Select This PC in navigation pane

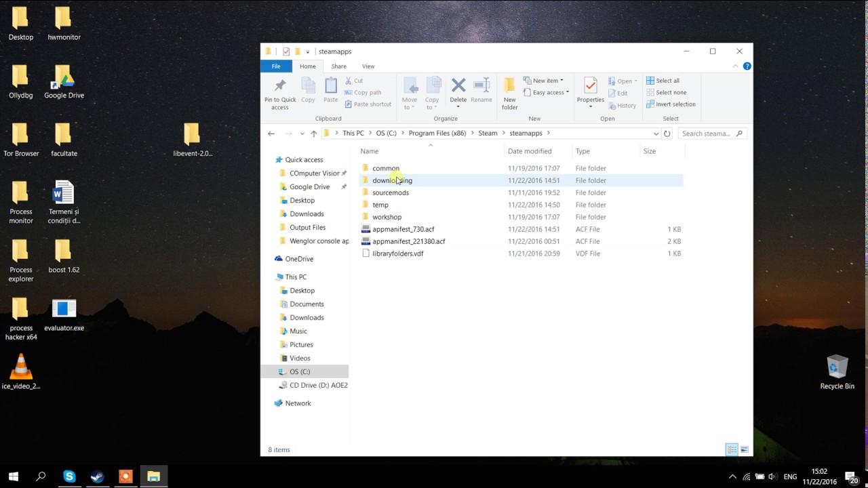296,277
